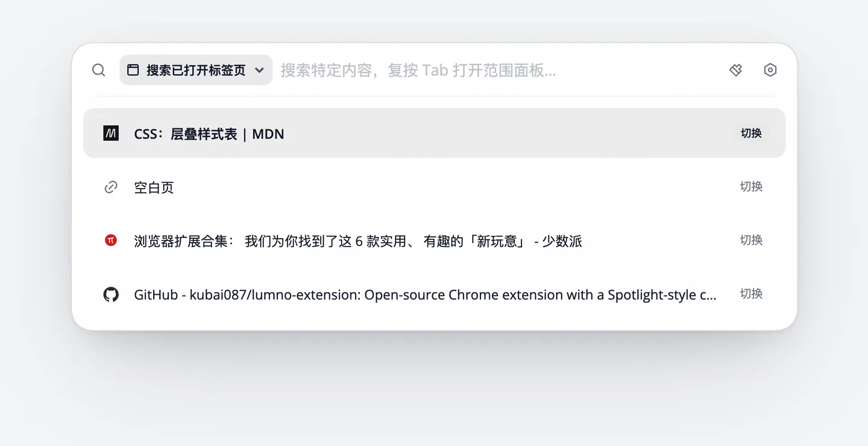Select the CSS：层叠样式表 | MDN result
The image size is (868, 446).
tap(434, 133)
